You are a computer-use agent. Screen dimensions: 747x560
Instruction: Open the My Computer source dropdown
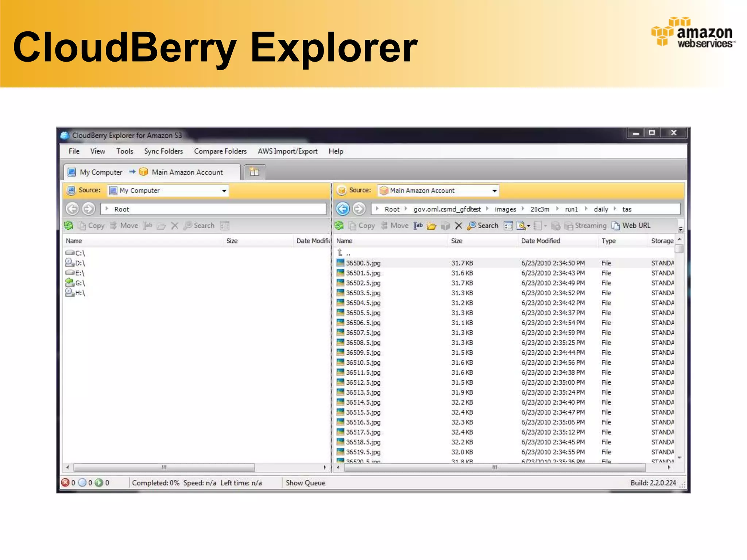click(x=224, y=191)
